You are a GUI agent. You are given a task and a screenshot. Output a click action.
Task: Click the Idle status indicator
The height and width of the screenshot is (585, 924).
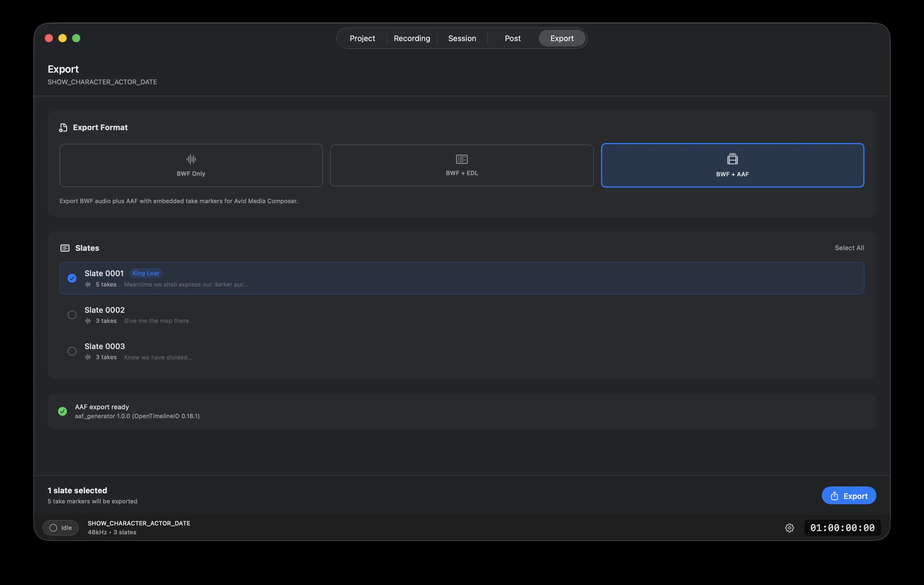(61, 528)
